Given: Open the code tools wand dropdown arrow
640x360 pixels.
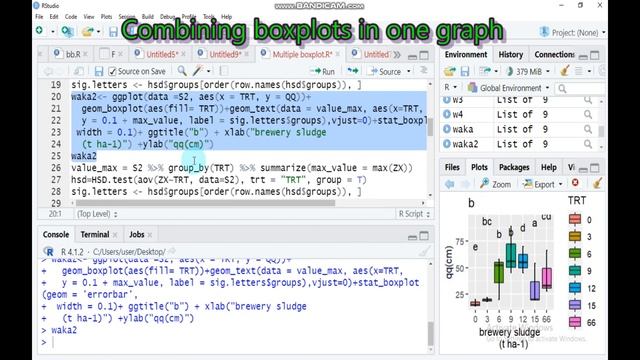Looking at the screenshot, I should [x=209, y=71].
